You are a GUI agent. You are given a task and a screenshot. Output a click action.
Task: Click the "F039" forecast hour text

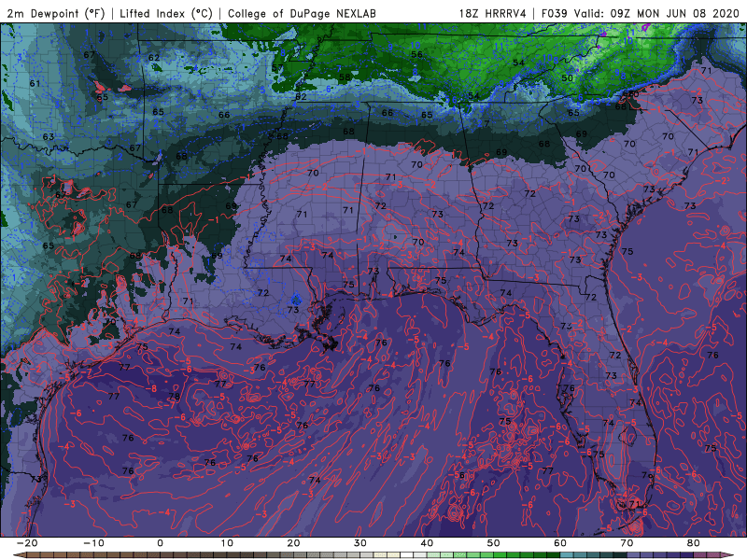pos(555,13)
